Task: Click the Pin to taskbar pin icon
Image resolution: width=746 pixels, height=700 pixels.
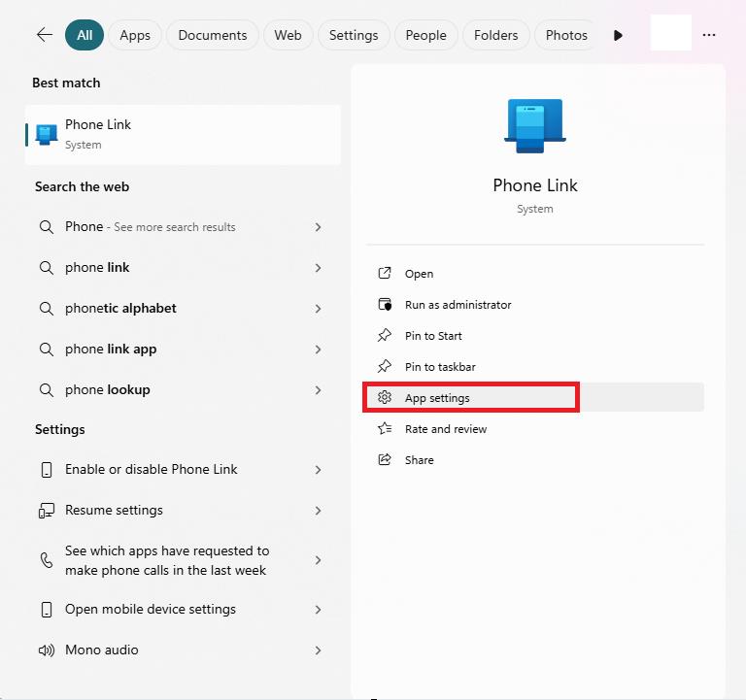Action: [385, 366]
